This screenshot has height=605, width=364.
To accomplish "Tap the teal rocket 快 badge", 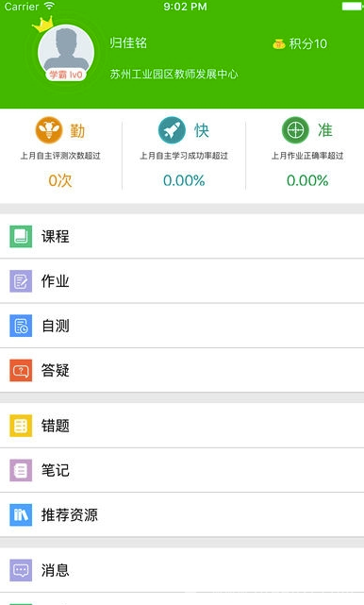I will tap(172, 130).
